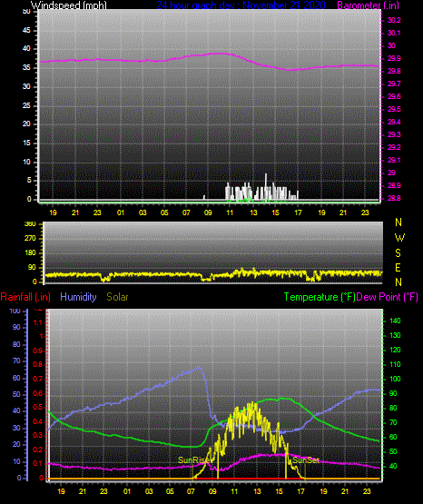Viewport: 423px width, 504px height.
Task: Click the 15 mark on windspeed axis
Action: (26, 143)
